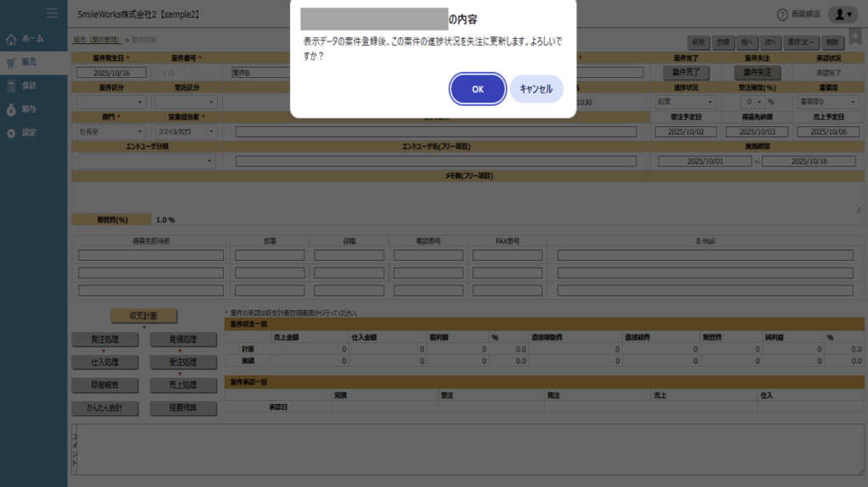This screenshot has width=868, height=487.
Task: Confirm the dialog with OK
Action: pos(478,89)
